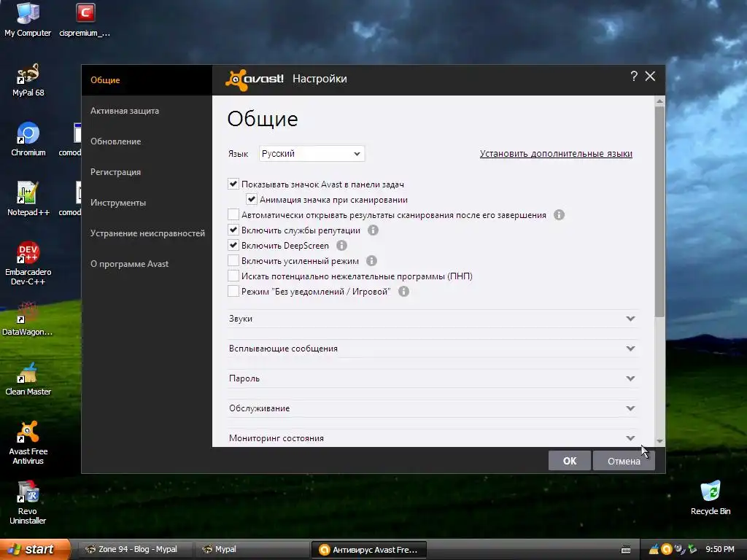Show info icon for hardened mode
The width and height of the screenshot is (747, 560).
(x=371, y=260)
